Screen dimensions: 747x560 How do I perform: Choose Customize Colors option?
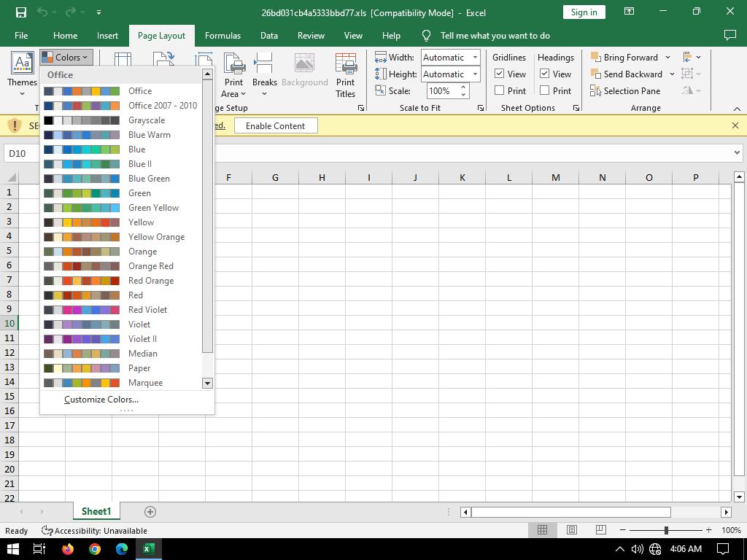[x=101, y=400]
